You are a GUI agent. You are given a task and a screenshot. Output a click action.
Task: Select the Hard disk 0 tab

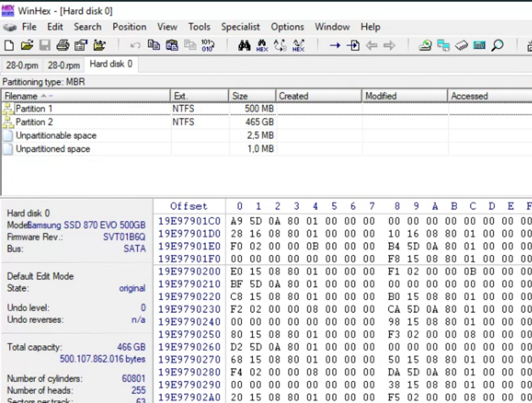pyautogui.click(x=111, y=64)
